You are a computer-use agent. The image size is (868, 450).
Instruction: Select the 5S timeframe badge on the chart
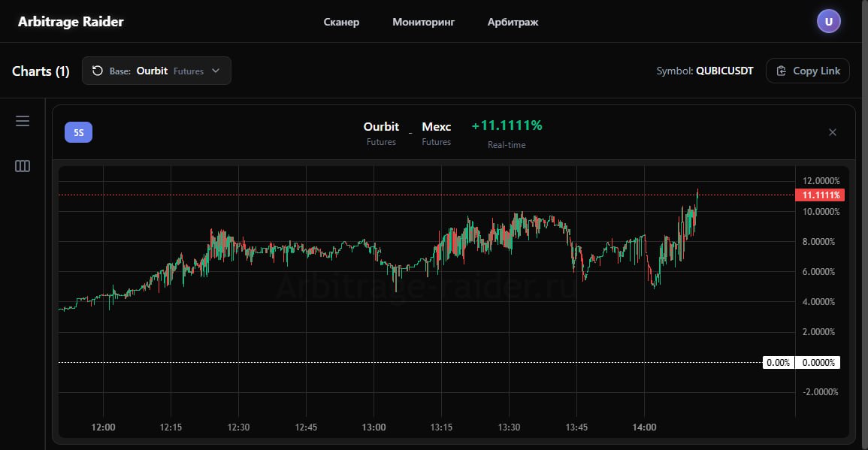pos(78,131)
